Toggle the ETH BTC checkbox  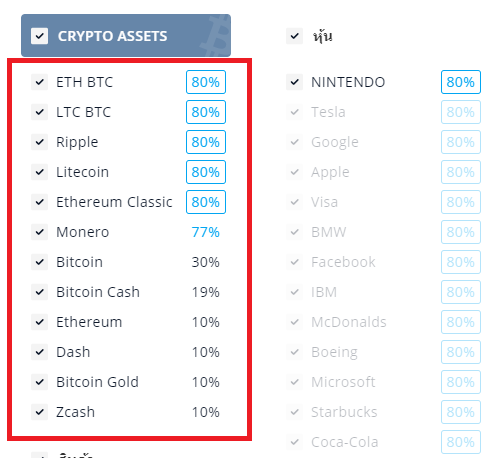[39, 82]
